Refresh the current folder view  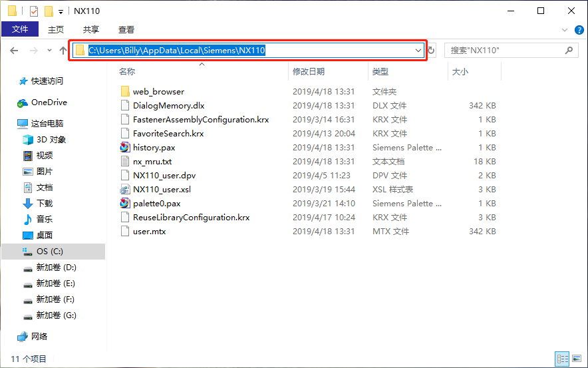(x=431, y=51)
